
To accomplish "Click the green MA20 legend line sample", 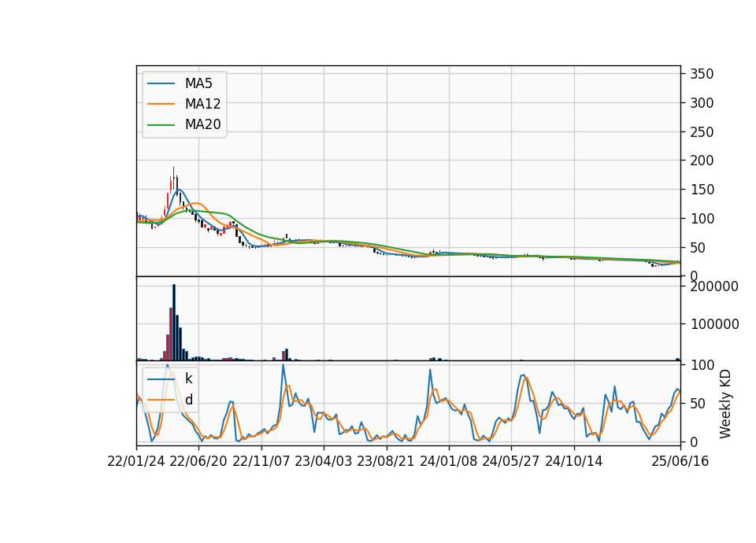I will pyautogui.click(x=161, y=124).
